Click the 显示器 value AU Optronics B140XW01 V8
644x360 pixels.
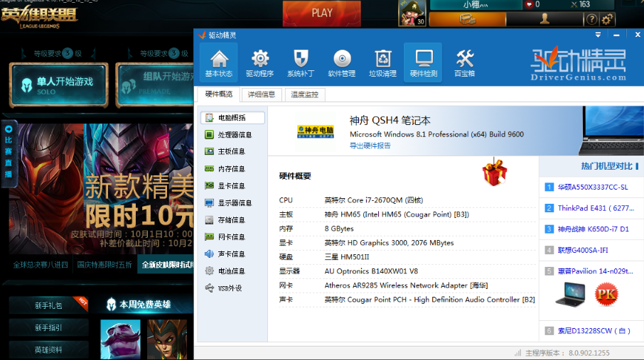point(371,271)
